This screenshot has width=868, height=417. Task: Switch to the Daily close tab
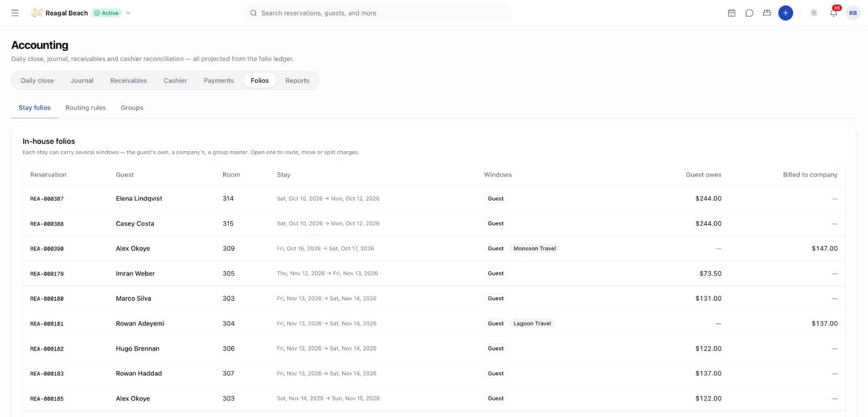coord(37,80)
